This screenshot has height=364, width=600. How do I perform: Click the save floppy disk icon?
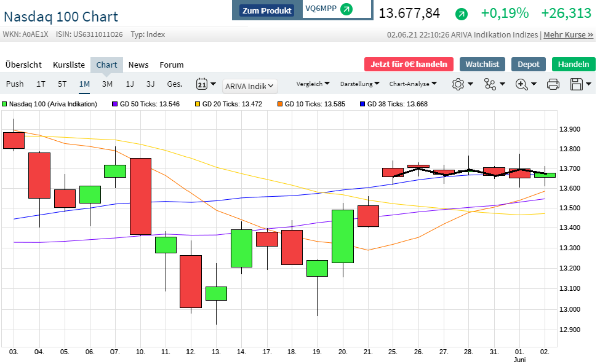pyautogui.click(x=576, y=84)
